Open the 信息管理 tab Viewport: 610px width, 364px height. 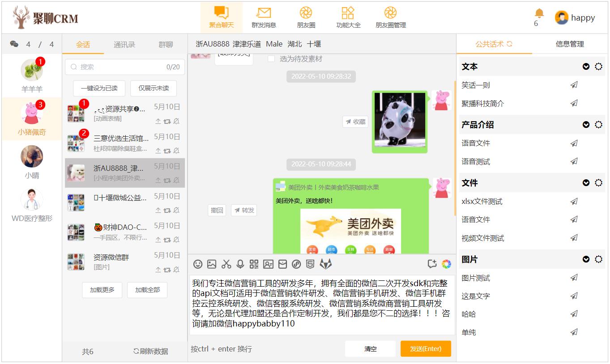point(569,44)
